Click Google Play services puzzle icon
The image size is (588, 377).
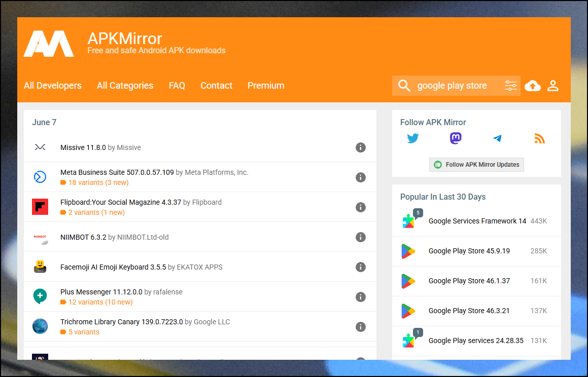click(x=408, y=341)
